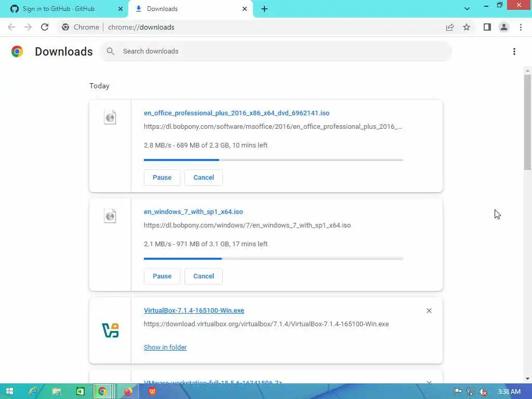The width and height of the screenshot is (532, 399).
Task: Click the windows 7 ISO file icon
Action: (x=110, y=216)
